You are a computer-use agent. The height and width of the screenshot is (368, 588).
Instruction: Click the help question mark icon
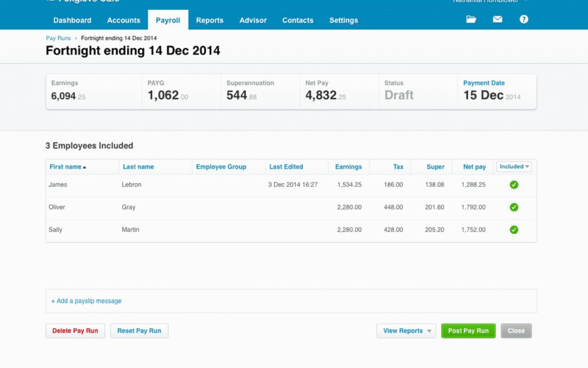tap(524, 20)
